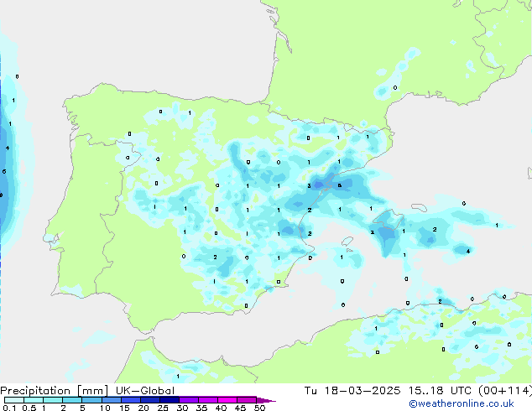Choose the 25–30 mm dark blue swatch
Viewport: 532px width, 411px height.
[169, 400]
